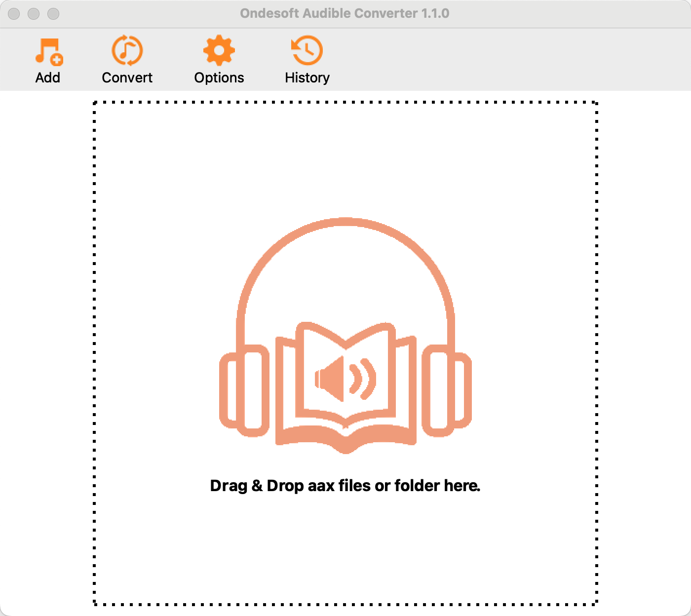
Task: Select the History text label
Action: tap(307, 78)
